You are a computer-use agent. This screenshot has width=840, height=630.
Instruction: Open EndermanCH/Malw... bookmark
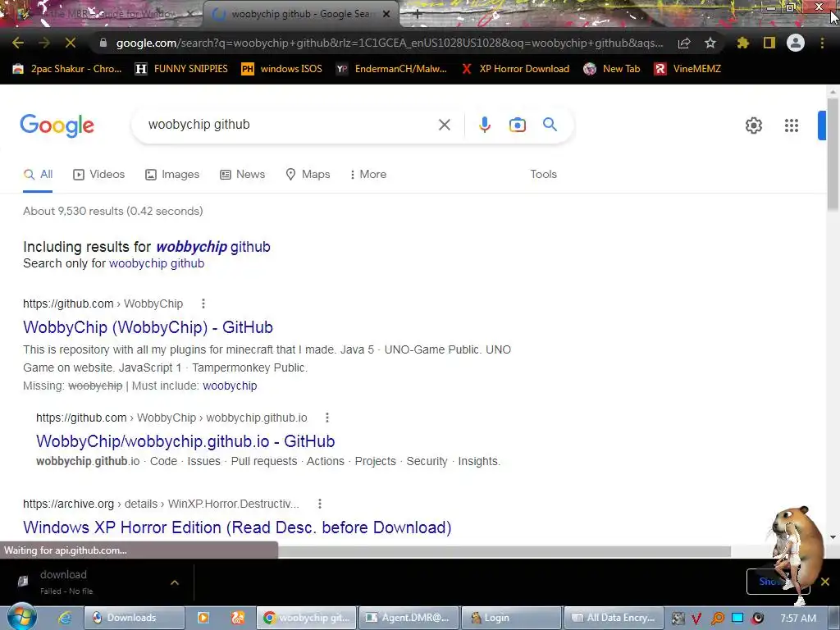coord(391,69)
